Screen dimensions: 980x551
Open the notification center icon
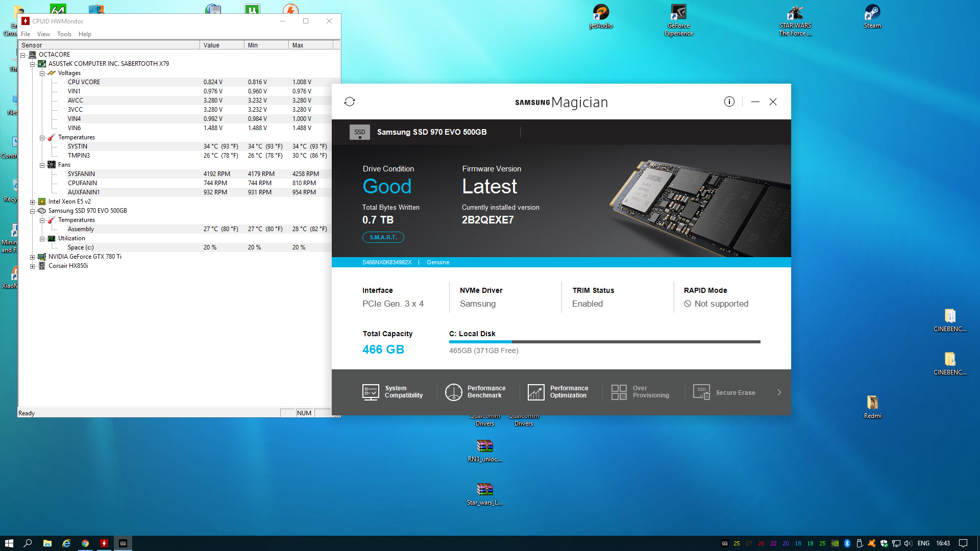coord(963,543)
